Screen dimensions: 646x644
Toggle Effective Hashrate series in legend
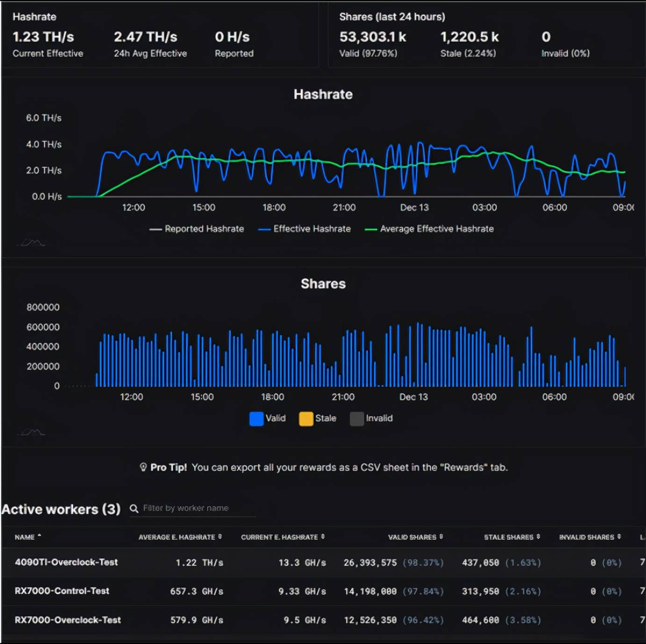[304, 229]
